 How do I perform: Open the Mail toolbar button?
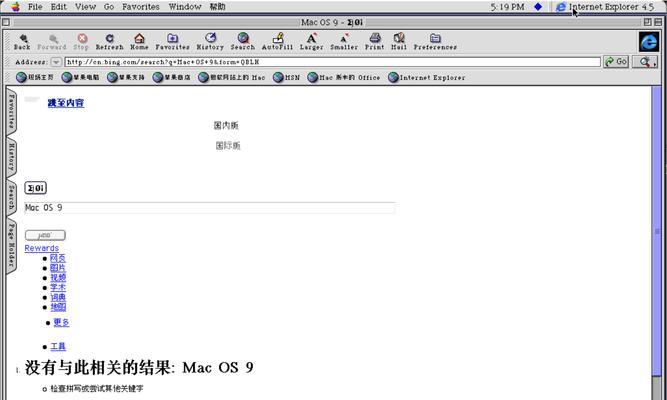(399, 42)
